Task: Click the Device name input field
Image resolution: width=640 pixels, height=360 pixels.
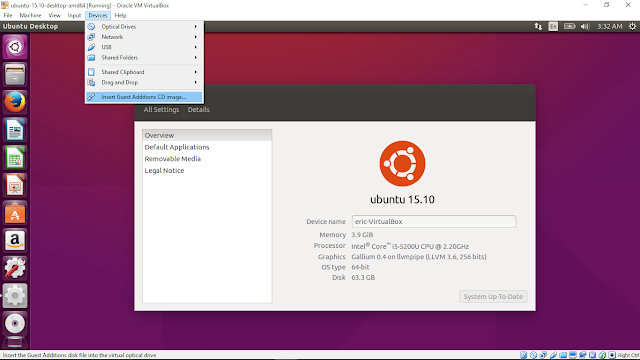Action: tap(434, 222)
